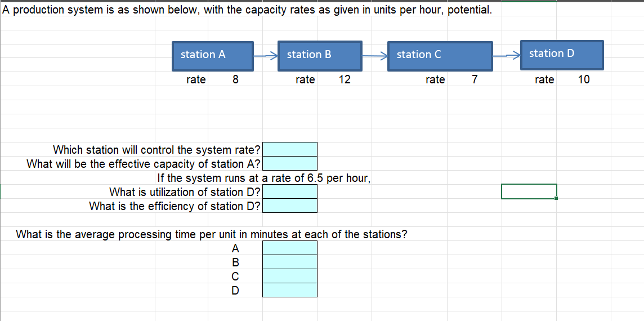Click the 'rate' label under station D
The image size is (644, 321).
[544, 79]
